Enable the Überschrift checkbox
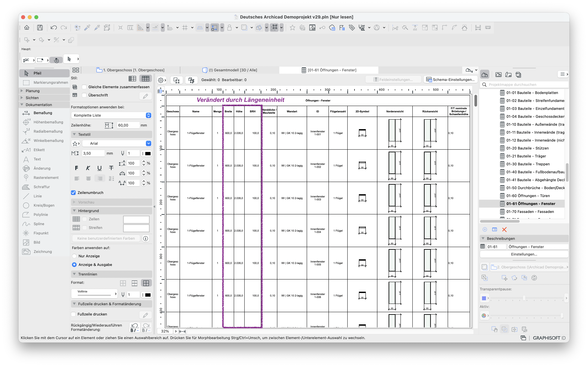 [x=84, y=95]
